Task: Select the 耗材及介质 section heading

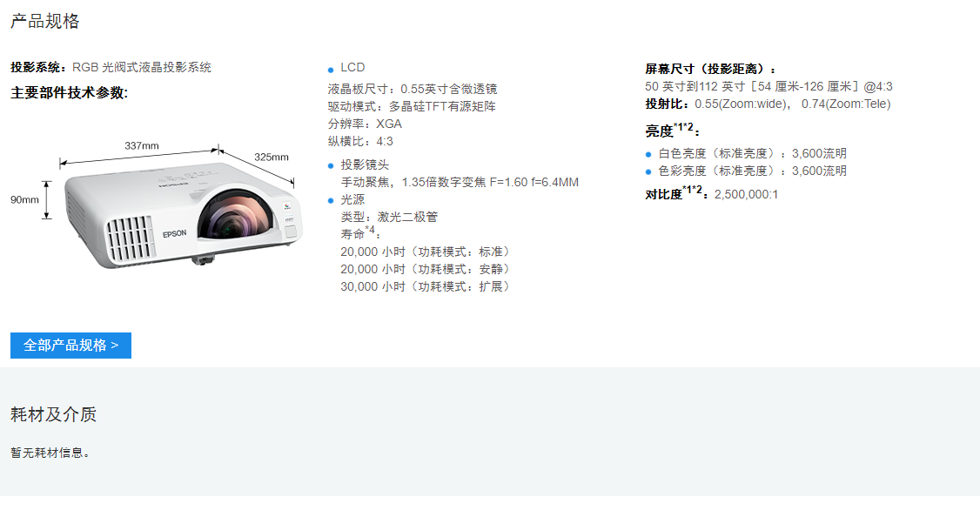Action: pyautogui.click(x=53, y=414)
